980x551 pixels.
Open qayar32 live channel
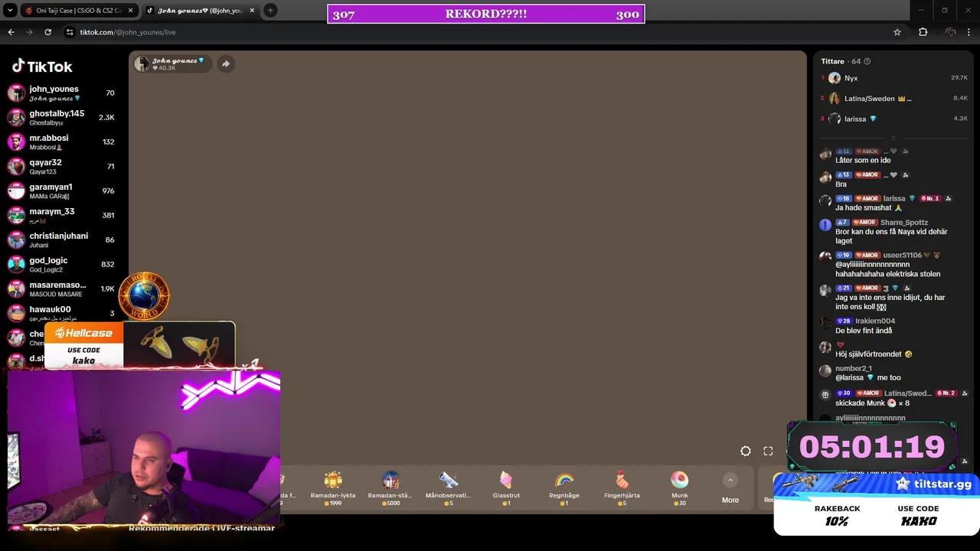coord(61,167)
